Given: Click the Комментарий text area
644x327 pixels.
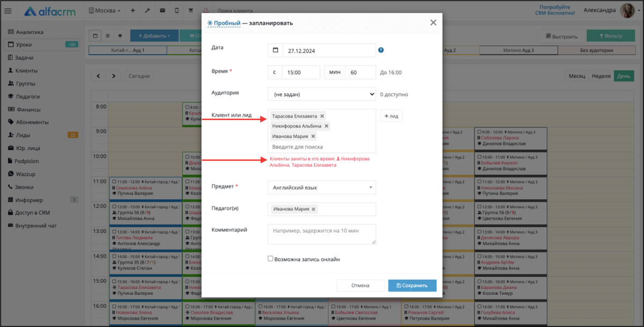Looking at the screenshot, I should 322,234.
